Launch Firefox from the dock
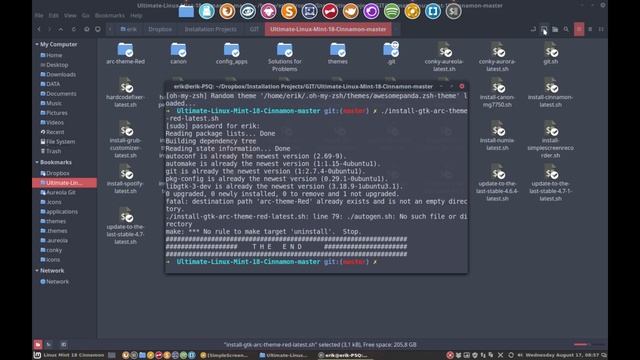Screen dimensions: 640x360 point(227,11)
